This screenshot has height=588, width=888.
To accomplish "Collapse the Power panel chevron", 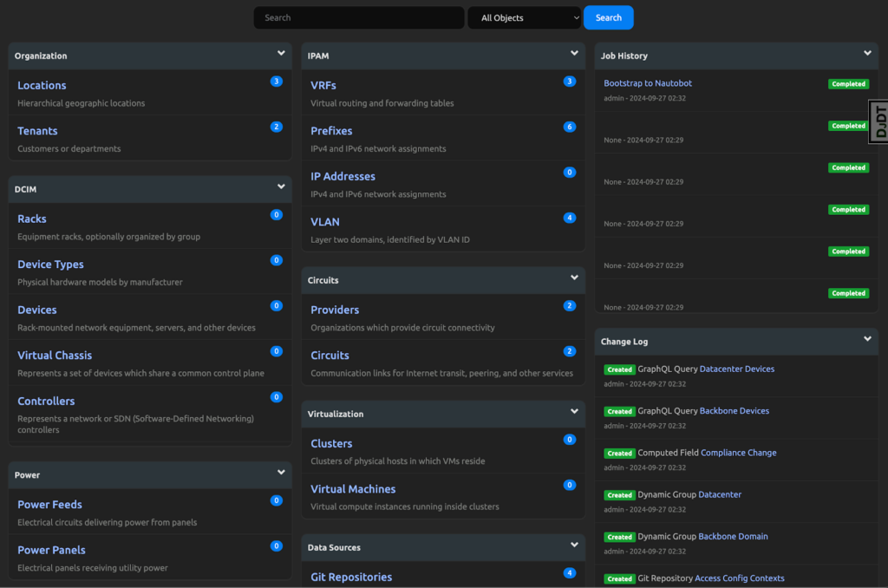I will [281, 473].
